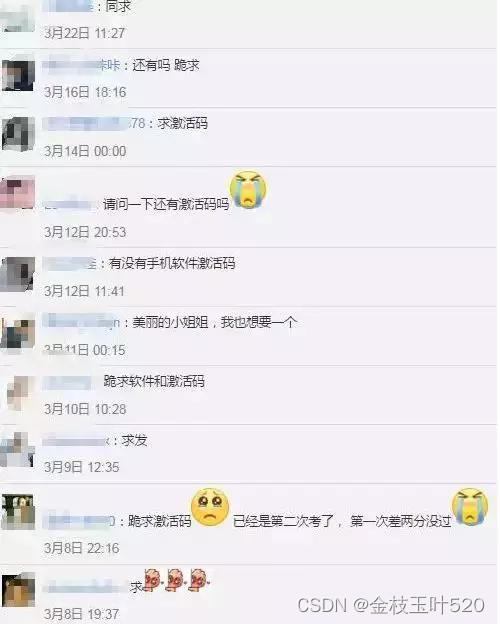Click the CSDN @金枝玉叶520 watermark
Image resolution: width=500 pixels, height=624 pixels.
pyautogui.click(x=391, y=605)
